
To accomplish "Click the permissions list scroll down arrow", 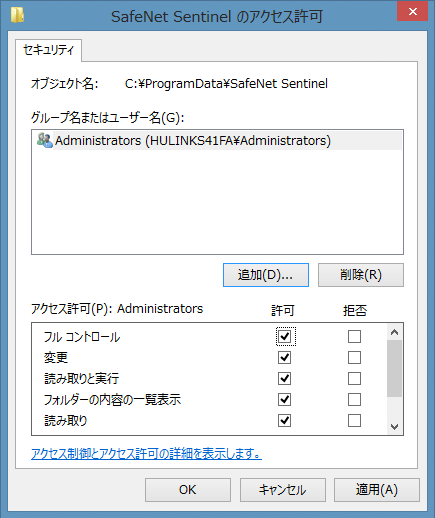I will (395, 426).
